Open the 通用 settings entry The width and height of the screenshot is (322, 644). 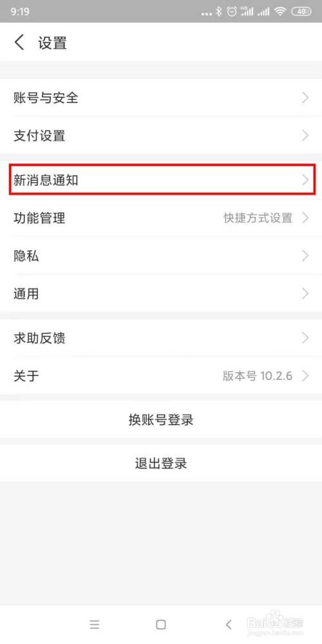tap(161, 294)
